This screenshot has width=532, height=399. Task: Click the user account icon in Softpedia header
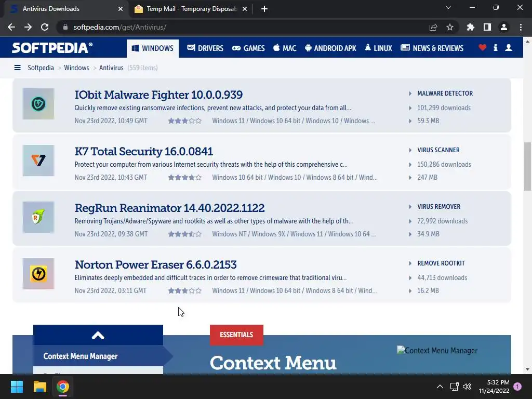point(508,47)
